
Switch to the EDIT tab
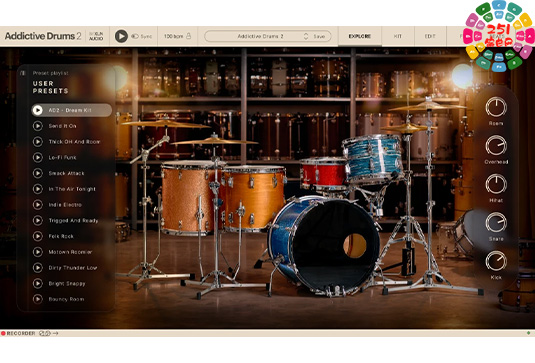click(x=430, y=36)
